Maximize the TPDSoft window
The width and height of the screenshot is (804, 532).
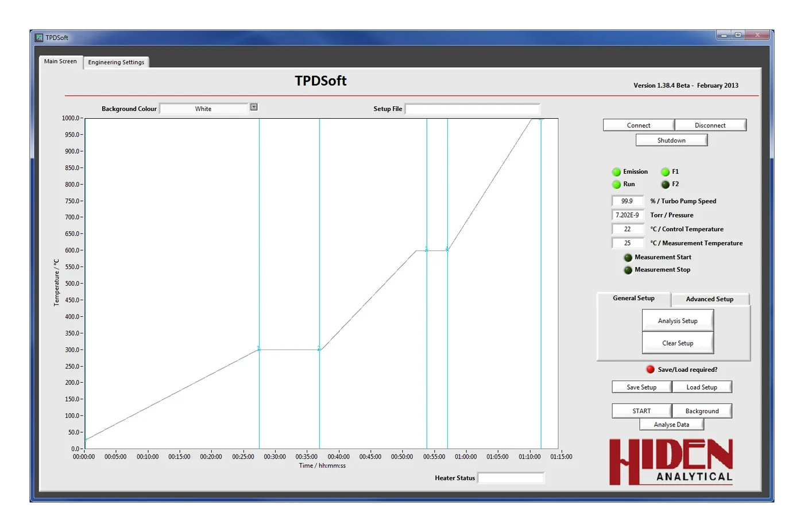click(x=738, y=36)
